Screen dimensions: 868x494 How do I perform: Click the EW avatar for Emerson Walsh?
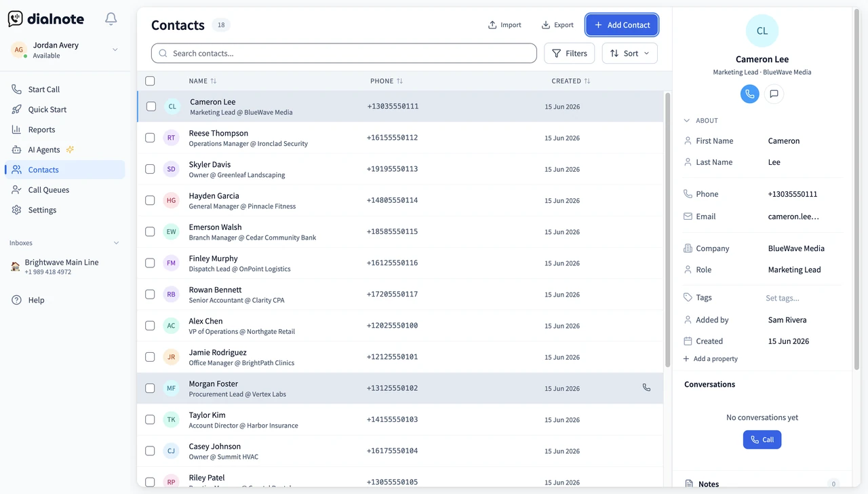pos(171,231)
